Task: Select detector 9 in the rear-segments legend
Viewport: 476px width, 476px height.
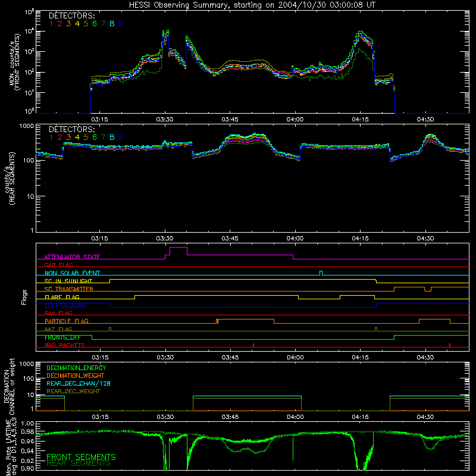Action: point(121,137)
